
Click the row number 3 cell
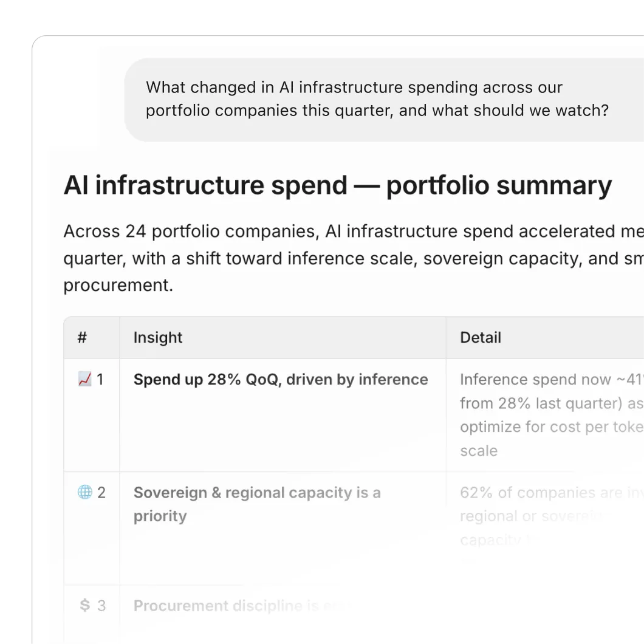coord(92,615)
